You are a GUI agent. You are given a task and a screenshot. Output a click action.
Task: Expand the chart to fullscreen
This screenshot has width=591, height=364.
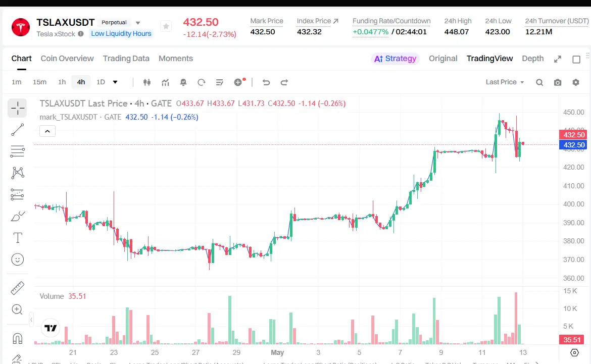coord(558,59)
